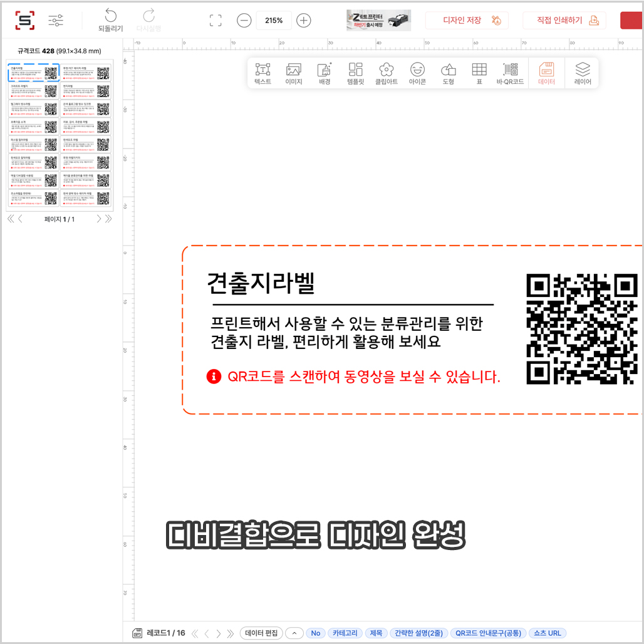Click the 215% zoom field
The width and height of the screenshot is (644, 644).
(x=274, y=21)
